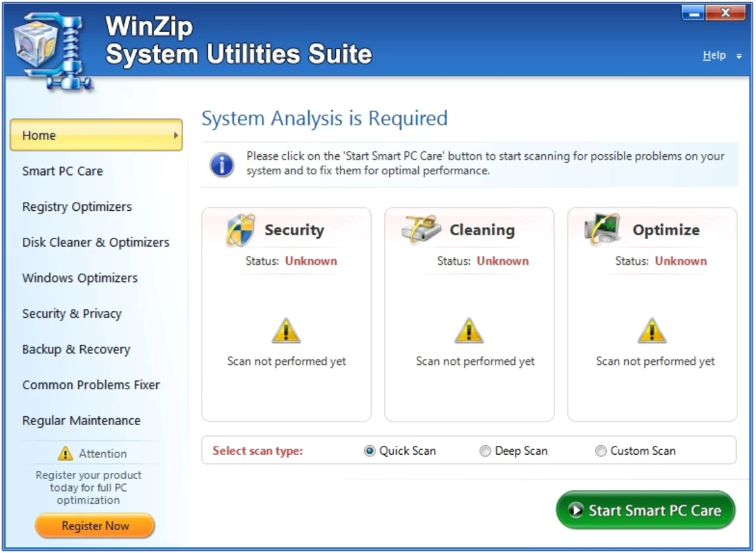Click the Attention warning icon in sidebar
This screenshot has width=756, height=553.
coord(65,453)
